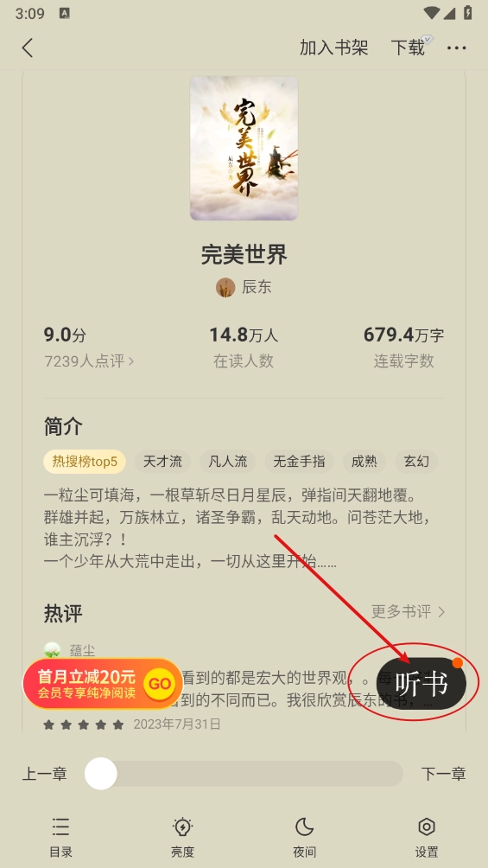Tap the 听书 listen button
The height and width of the screenshot is (868, 488).
point(421,684)
